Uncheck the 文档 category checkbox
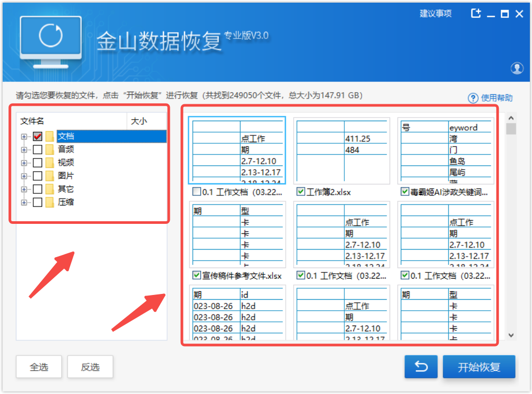 point(37,136)
